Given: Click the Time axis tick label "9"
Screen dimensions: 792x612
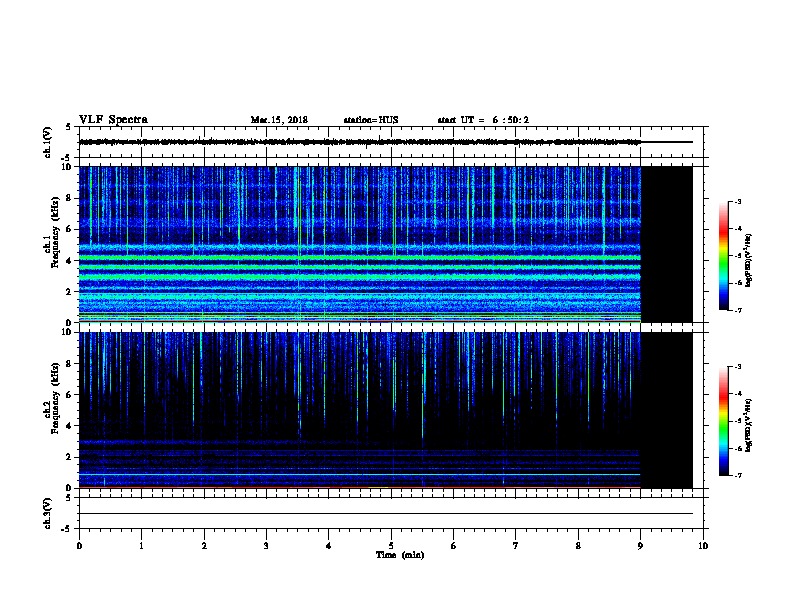Looking at the screenshot, I should (640, 546).
